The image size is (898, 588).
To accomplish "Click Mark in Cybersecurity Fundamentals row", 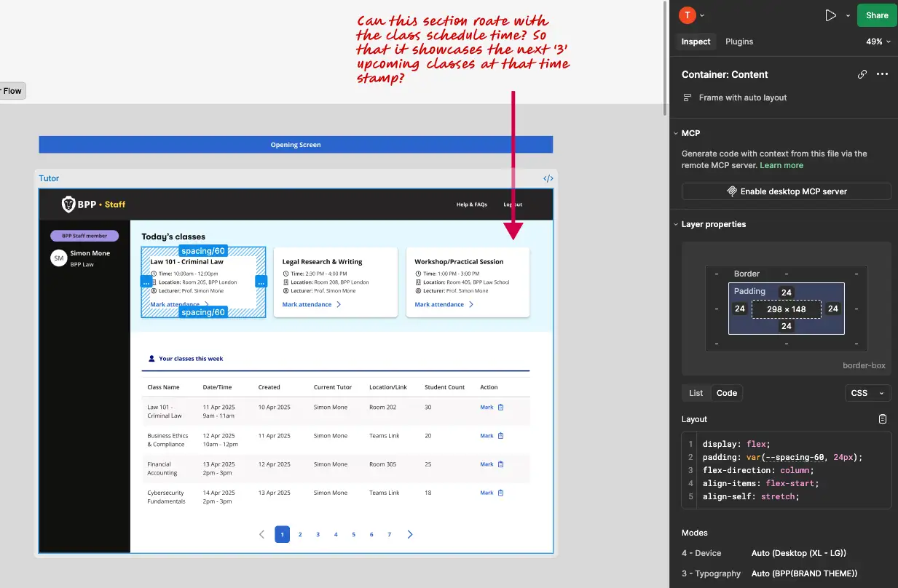I will click(x=487, y=493).
